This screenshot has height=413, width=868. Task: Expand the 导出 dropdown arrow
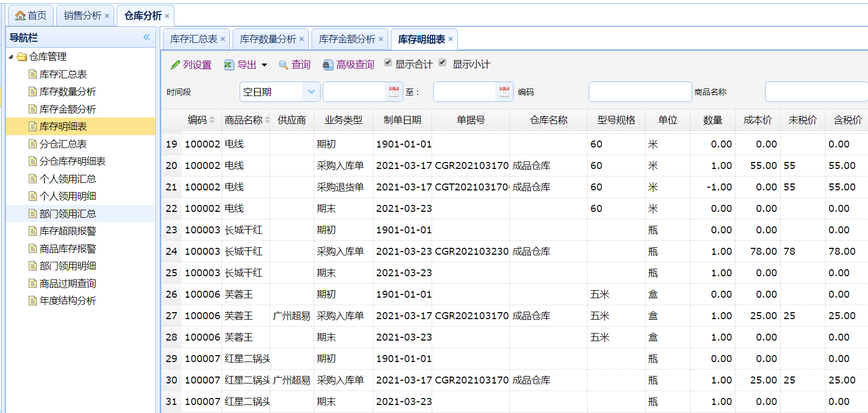point(264,65)
